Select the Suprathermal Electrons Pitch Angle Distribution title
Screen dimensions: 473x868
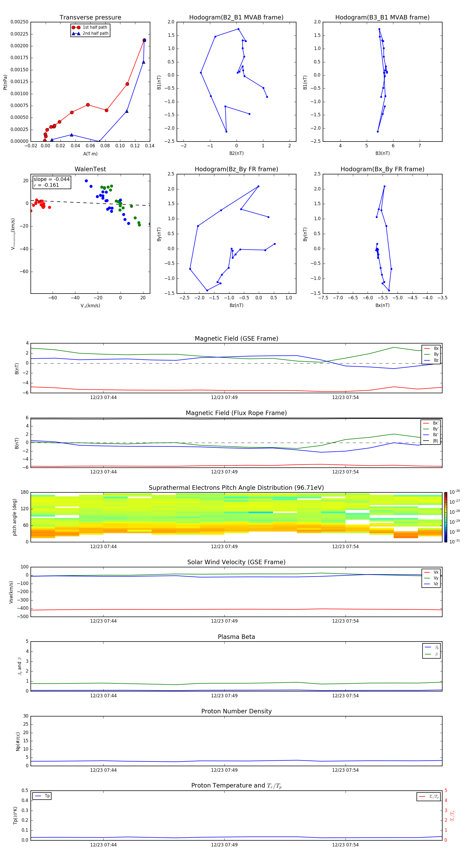pos(236,488)
